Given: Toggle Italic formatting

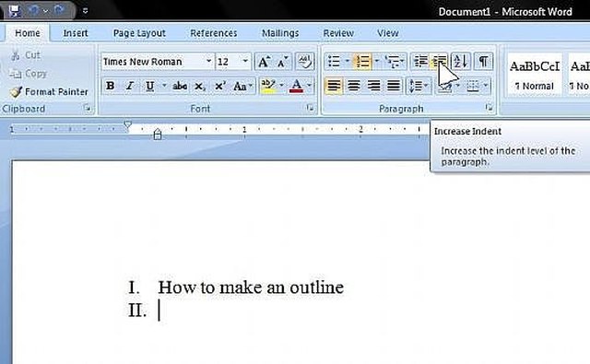Looking at the screenshot, I should (x=130, y=86).
